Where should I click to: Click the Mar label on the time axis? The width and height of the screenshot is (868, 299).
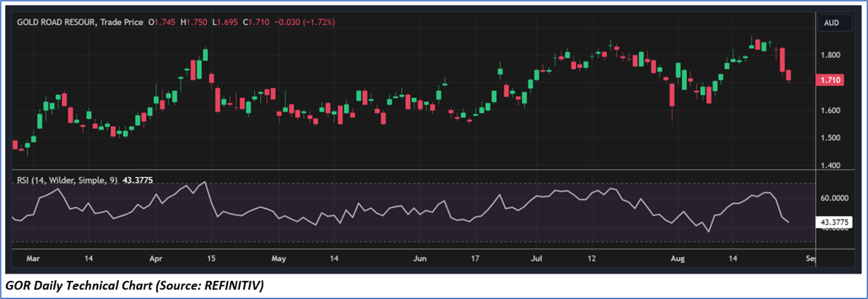click(x=34, y=258)
